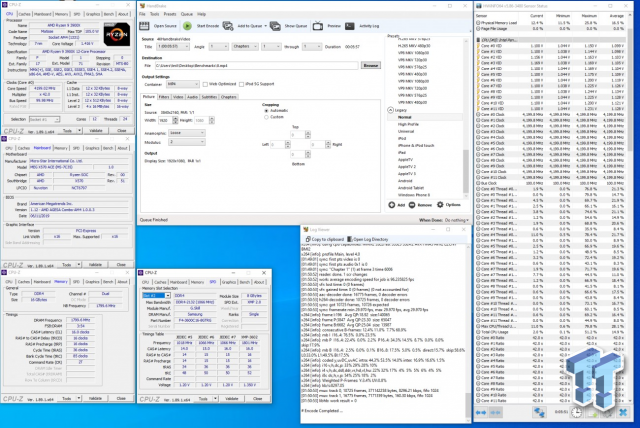Click the preset Options gear icon
640x428 pixels.
pyautogui.click(x=441, y=204)
